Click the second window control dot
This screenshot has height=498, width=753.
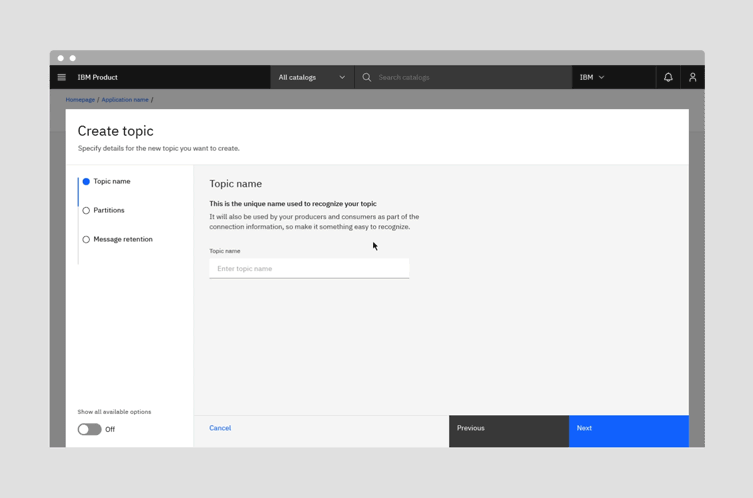pyautogui.click(x=73, y=58)
